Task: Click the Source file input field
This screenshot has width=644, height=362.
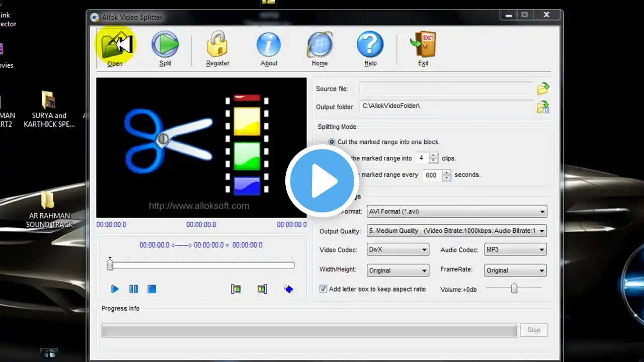Action: [x=446, y=89]
